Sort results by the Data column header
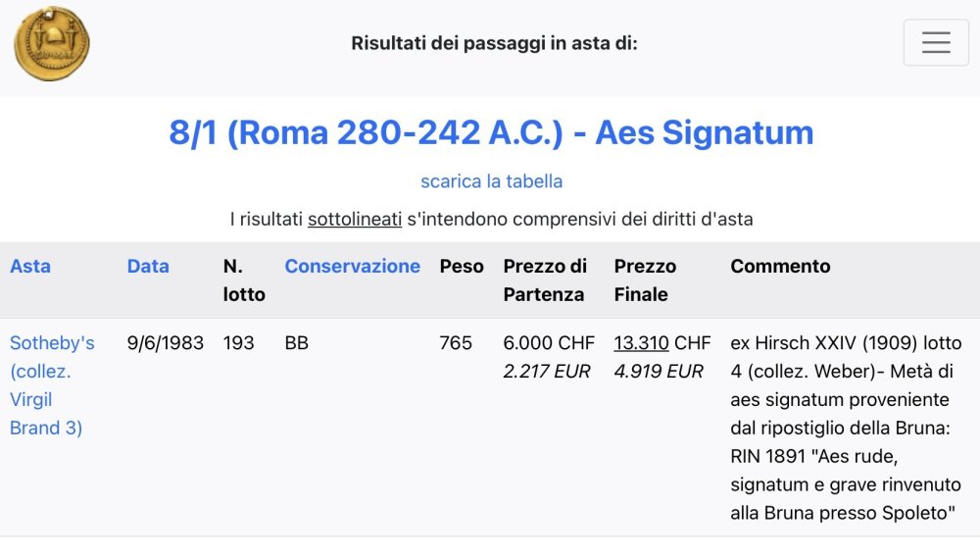Image resolution: width=980 pixels, height=557 pixels. coord(148,266)
